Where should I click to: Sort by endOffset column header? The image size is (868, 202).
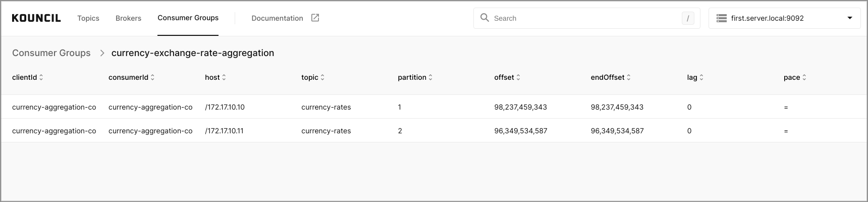[x=611, y=77]
